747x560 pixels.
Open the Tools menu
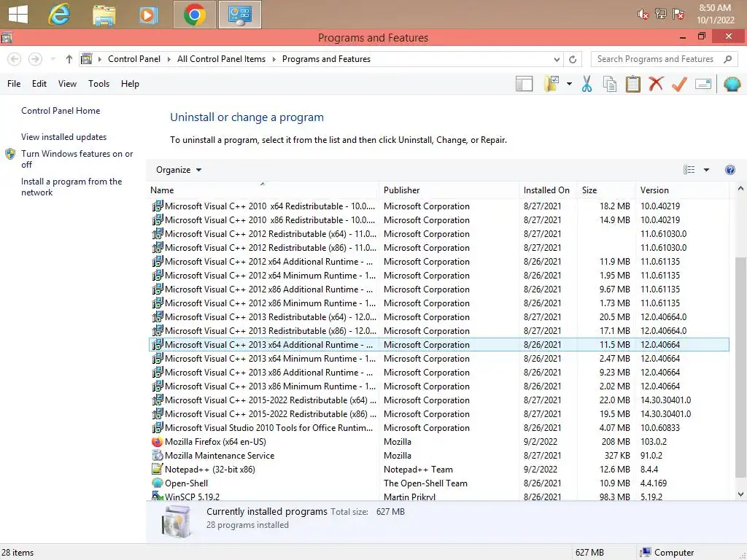(x=98, y=84)
